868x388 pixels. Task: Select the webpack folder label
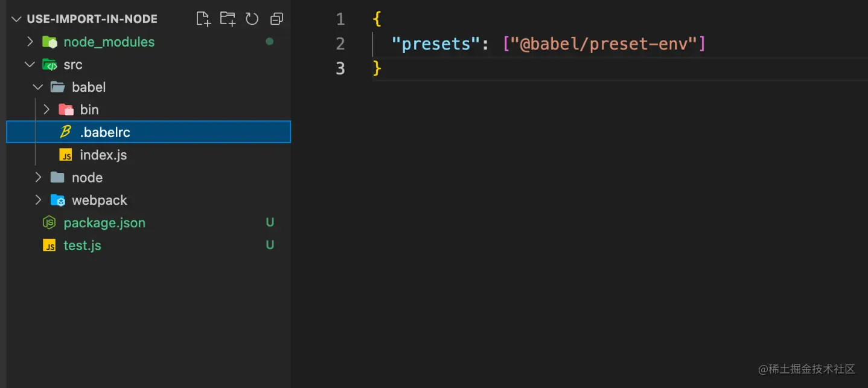click(x=100, y=200)
